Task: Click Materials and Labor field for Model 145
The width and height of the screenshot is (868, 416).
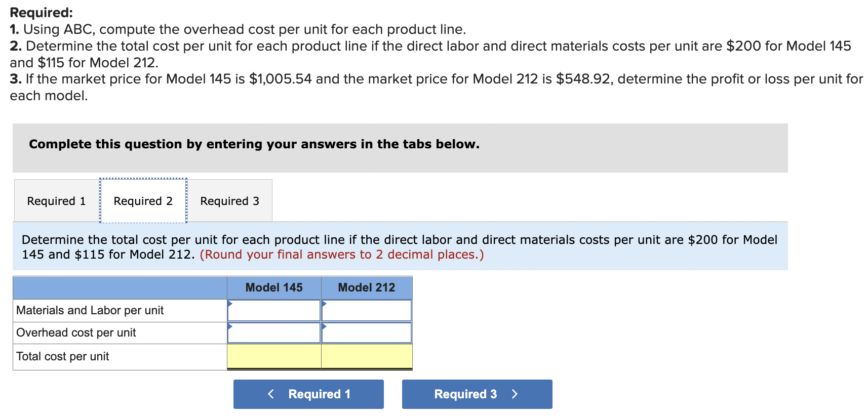Action: (x=274, y=310)
